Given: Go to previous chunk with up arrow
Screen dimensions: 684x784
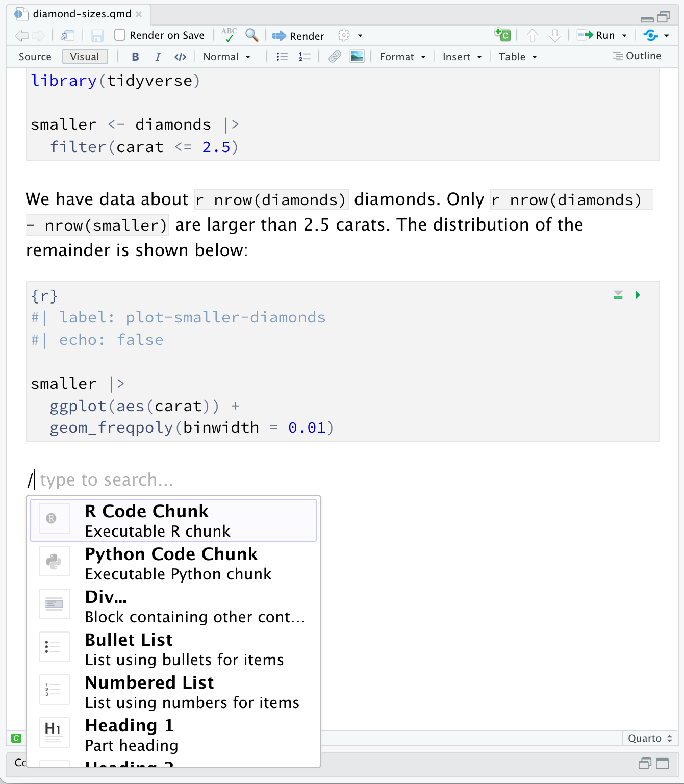Looking at the screenshot, I should pos(532,35).
